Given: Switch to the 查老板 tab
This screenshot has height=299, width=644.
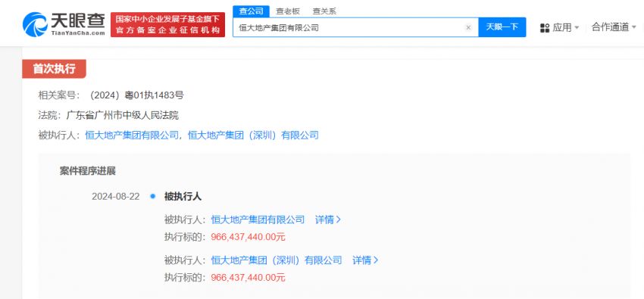Looking at the screenshot, I should (x=288, y=11).
